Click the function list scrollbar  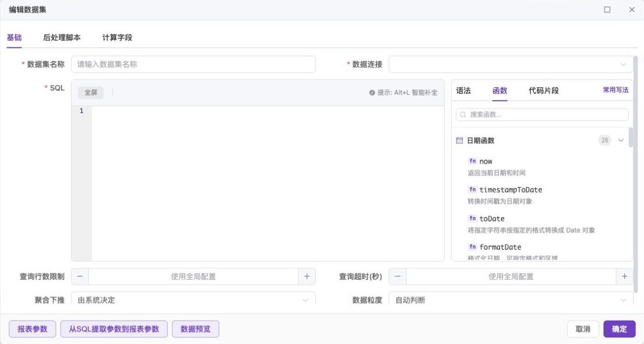pos(630,137)
